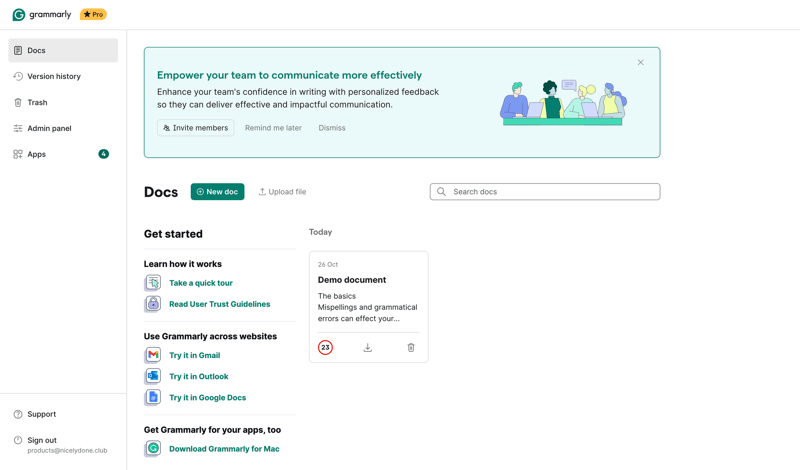Click the Get started heading
This screenshot has width=800, height=470.
173,234
